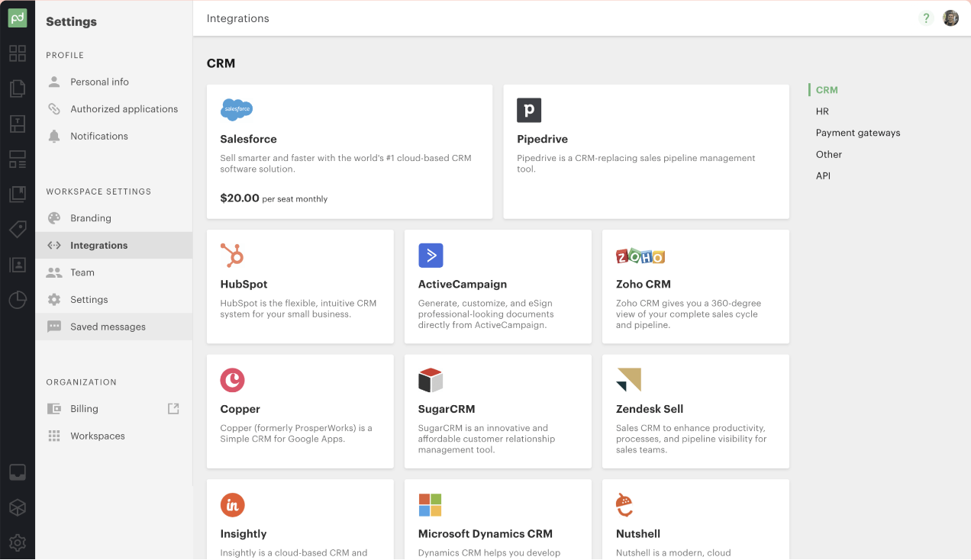Viewport: 971px width, 560px height.
Task: Open the Nutshell integration title
Action: click(638, 534)
